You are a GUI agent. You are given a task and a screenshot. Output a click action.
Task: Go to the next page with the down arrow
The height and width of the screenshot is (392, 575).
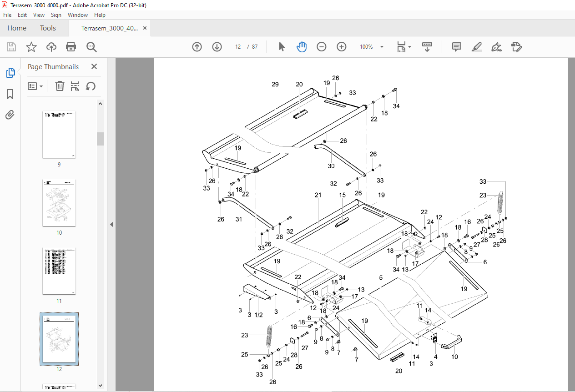[x=217, y=47]
